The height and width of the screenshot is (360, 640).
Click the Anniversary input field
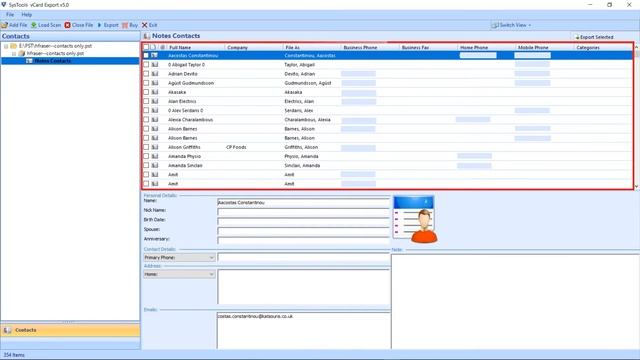click(304, 241)
